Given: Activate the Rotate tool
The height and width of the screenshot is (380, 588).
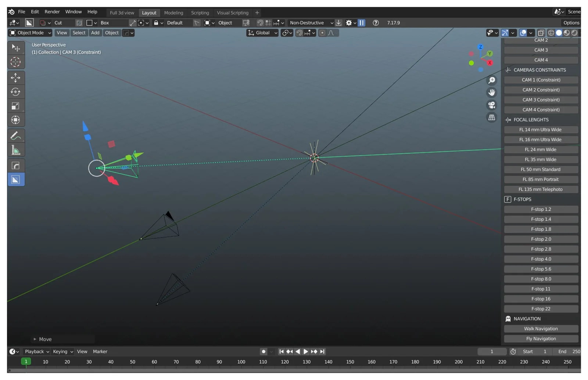Looking at the screenshot, I should click(16, 92).
